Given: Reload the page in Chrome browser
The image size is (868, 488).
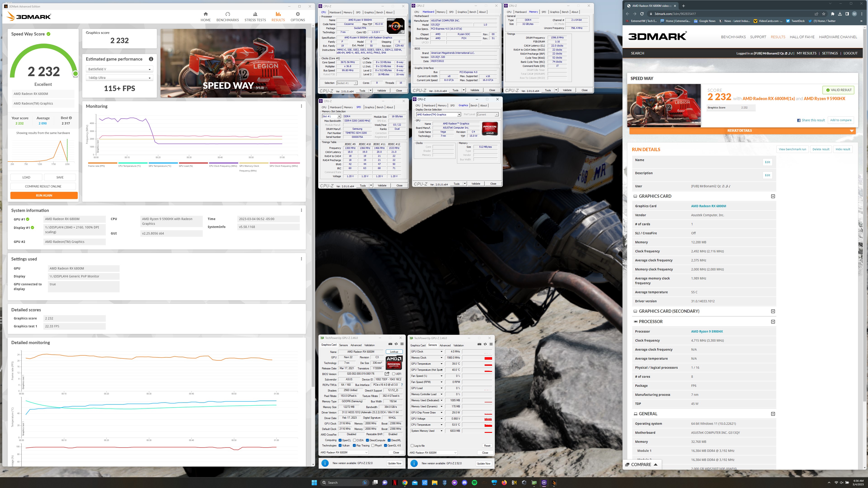Looking at the screenshot, I should 642,14.
